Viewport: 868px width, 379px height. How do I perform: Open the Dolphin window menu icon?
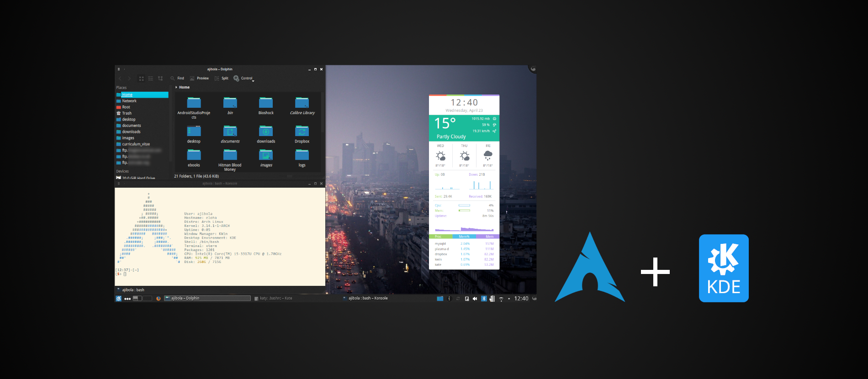point(119,69)
